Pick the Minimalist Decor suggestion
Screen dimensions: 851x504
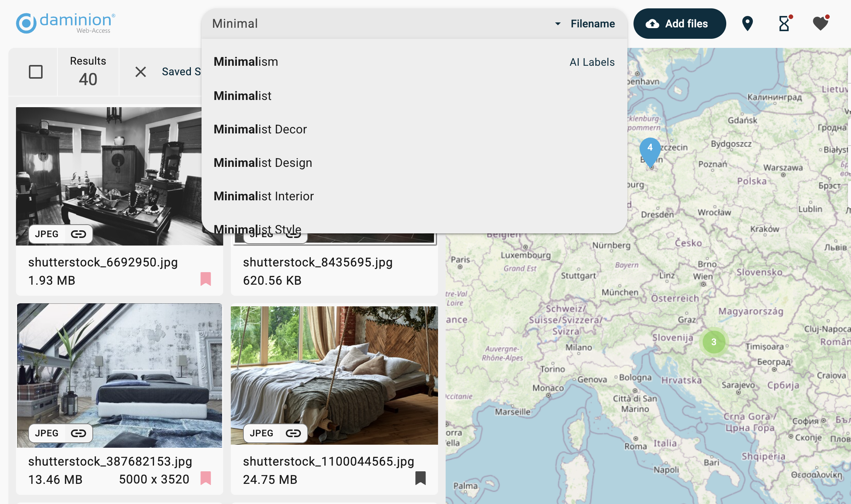tap(260, 129)
